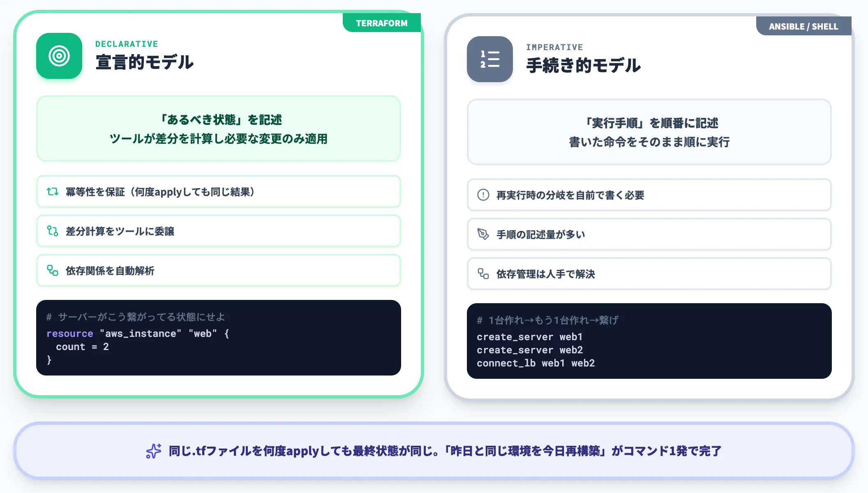The width and height of the screenshot is (868, 493).
Task: Click the 差分計算をツールに委譲 row text
Action: [x=120, y=231]
